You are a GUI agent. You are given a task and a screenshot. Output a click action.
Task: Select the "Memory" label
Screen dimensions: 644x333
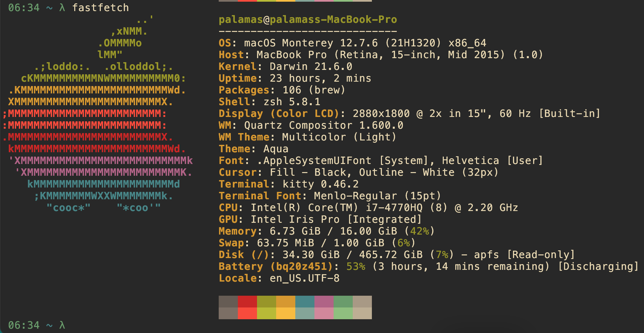point(238,231)
